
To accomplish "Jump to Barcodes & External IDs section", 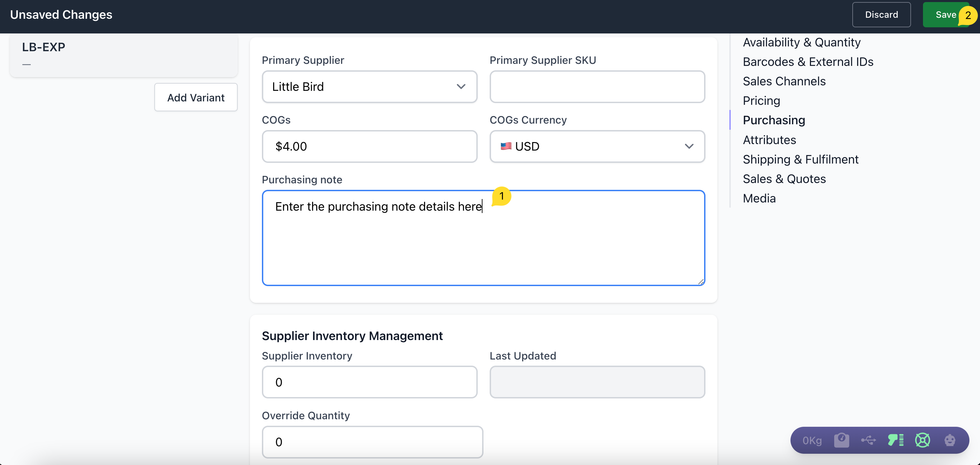I will 808,62.
